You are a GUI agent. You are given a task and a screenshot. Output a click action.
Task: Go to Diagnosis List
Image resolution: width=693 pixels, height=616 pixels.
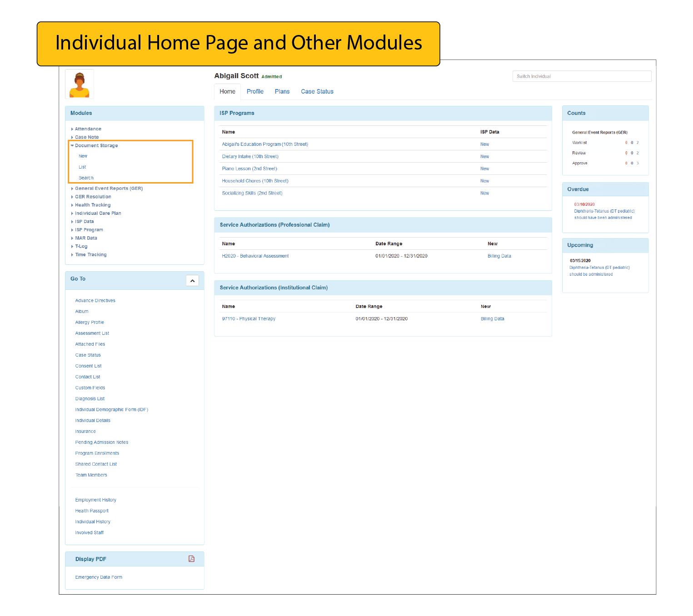click(x=90, y=399)
